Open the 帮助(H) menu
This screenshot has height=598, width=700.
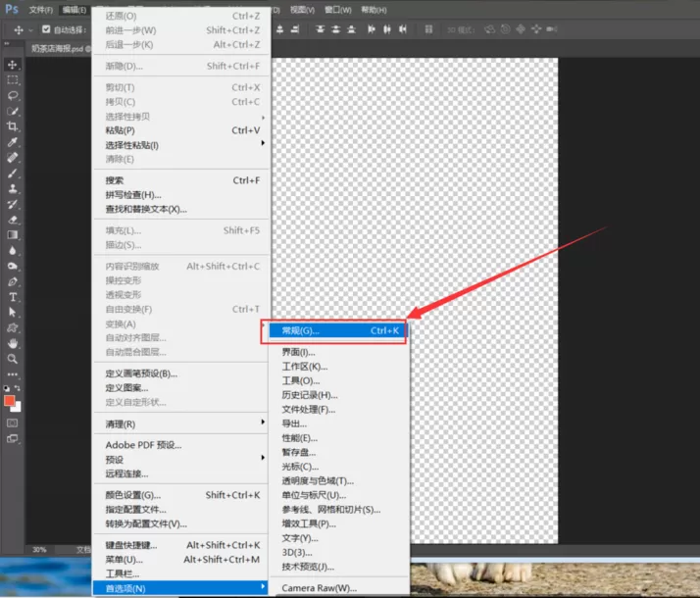[374, 10]
